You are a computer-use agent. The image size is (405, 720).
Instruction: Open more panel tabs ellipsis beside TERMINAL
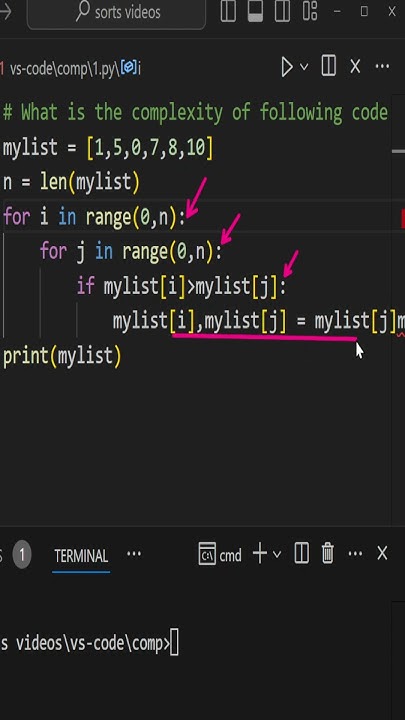(x=134, y=554)
